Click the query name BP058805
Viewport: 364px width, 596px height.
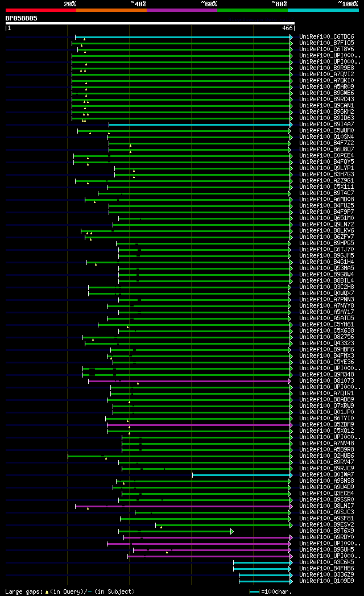click(21, 18)
